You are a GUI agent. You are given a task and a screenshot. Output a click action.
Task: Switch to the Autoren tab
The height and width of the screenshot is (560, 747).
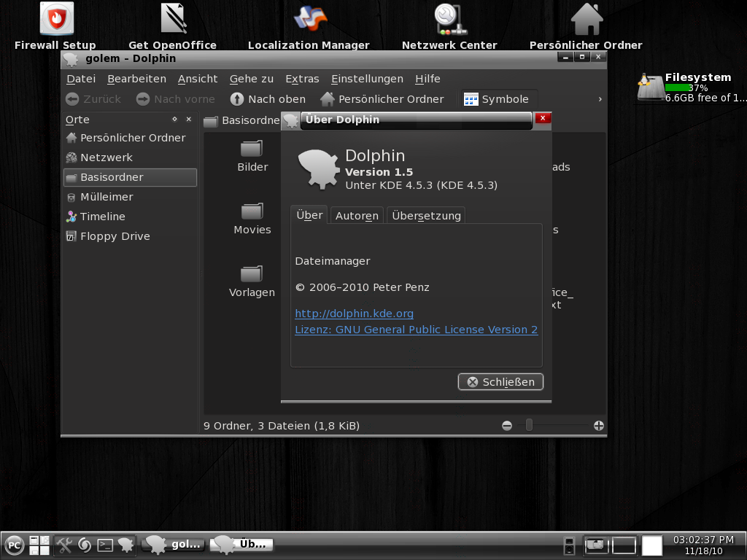click(356, 215)
